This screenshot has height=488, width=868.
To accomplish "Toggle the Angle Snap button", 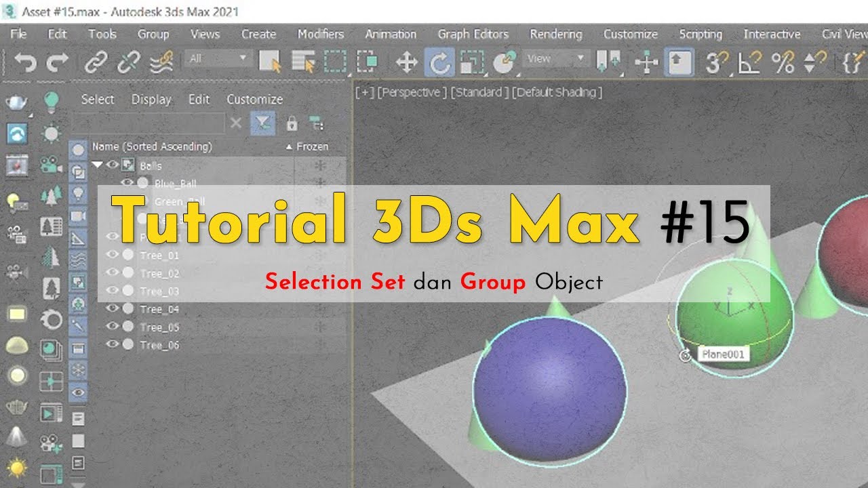I will pyautogui.click(x=750, y=63).
